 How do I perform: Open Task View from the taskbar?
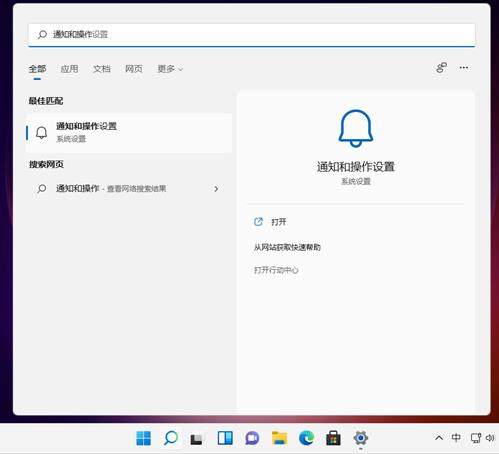tap(196, 439)
